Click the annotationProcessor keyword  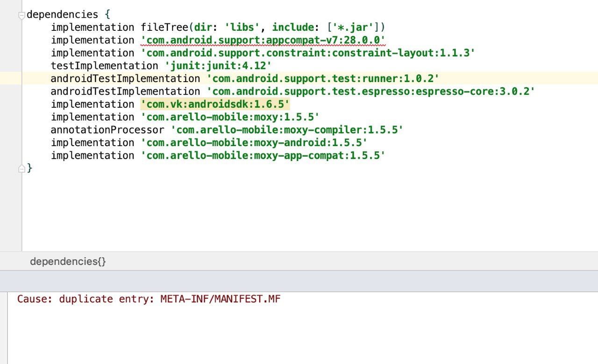(107, 130)
